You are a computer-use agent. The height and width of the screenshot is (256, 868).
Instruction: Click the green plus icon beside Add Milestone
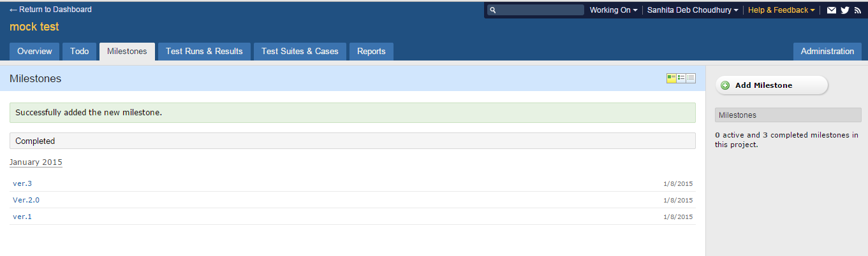pos(725,85)
